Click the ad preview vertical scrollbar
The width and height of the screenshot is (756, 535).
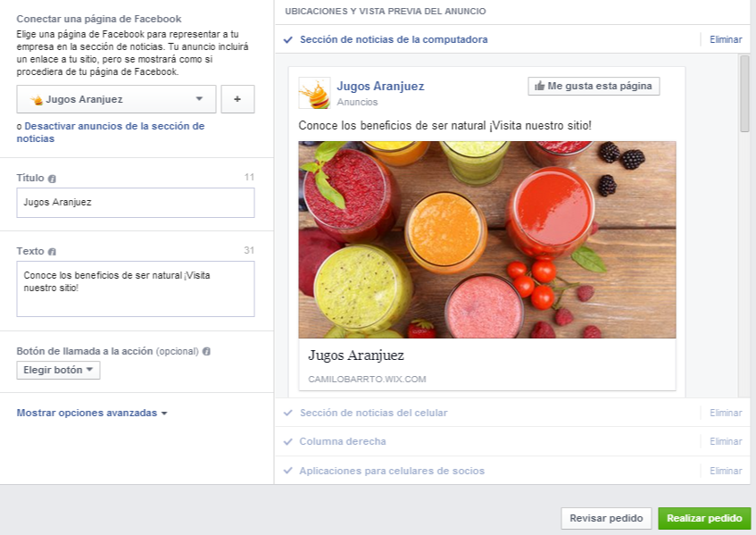744,94
